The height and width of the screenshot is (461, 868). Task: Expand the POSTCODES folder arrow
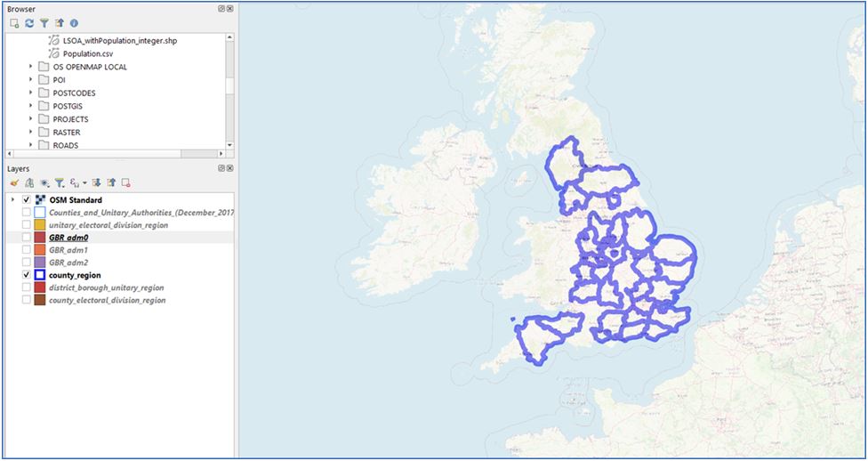31,93
